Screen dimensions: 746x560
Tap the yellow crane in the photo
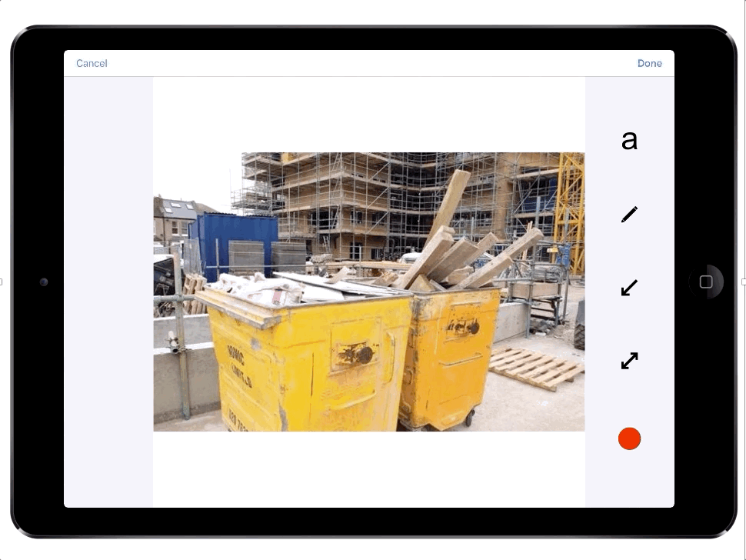tap(569, 200)
